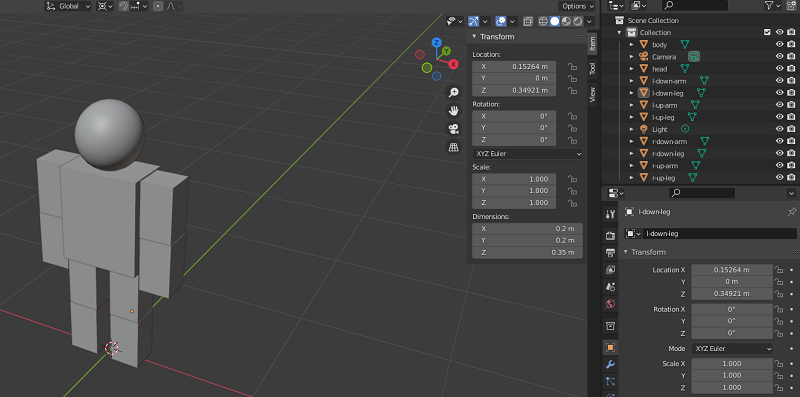Select the Item sidebar tab
Screen dimensions: 800x397
click(x=592, y=43)
